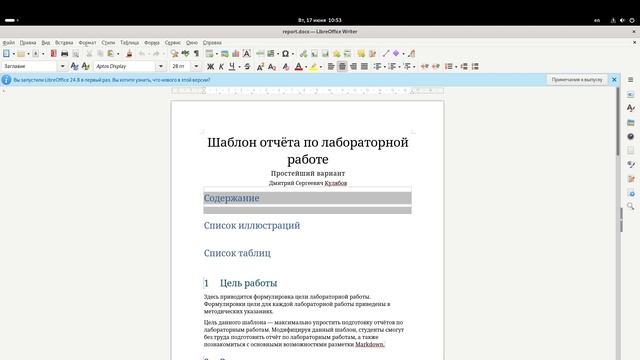This screenshot has height=360, width=640.
Task: Click the Список таблиц heading
Action: (237, 253)
